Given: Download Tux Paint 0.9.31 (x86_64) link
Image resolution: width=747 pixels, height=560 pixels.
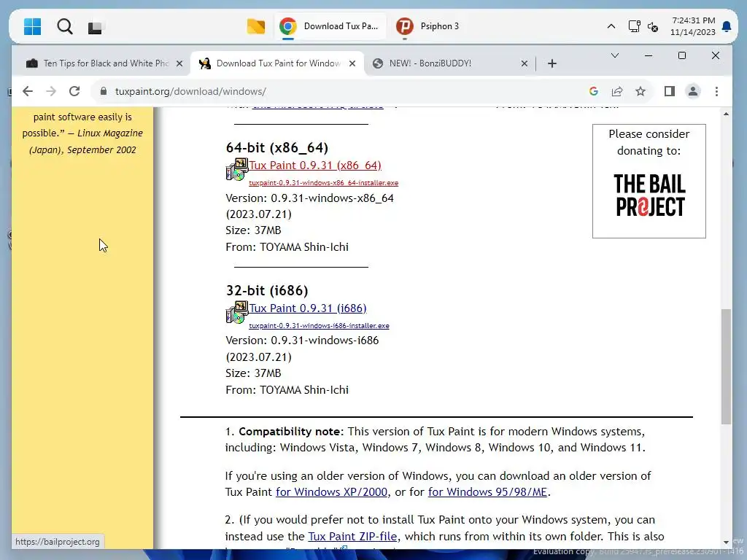Looking at the screenshot, I should pyautogui.click(x=315, y=166).
